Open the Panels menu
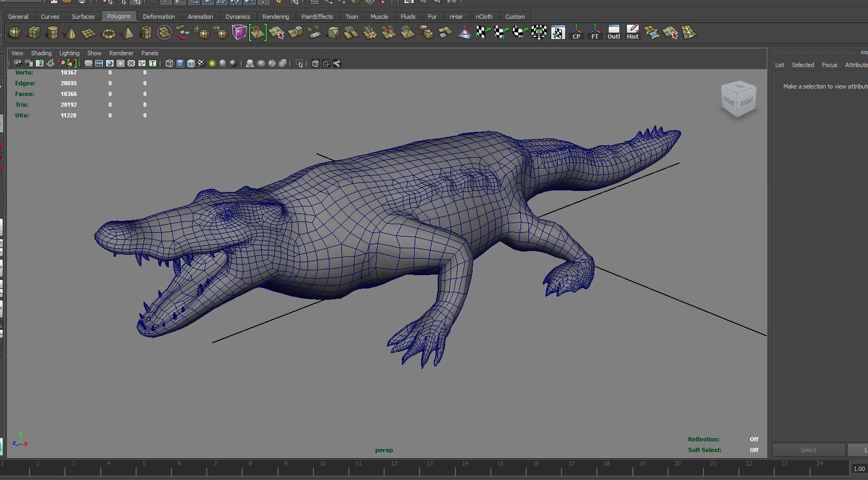The height and width of the screenshot is (480, 868). (x=149, y=53)
